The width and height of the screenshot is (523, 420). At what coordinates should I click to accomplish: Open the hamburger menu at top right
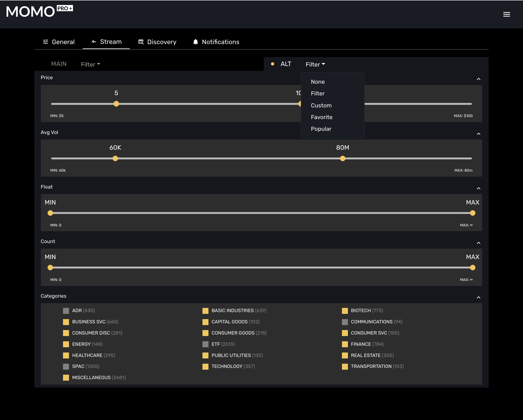[x=507, y=14]
